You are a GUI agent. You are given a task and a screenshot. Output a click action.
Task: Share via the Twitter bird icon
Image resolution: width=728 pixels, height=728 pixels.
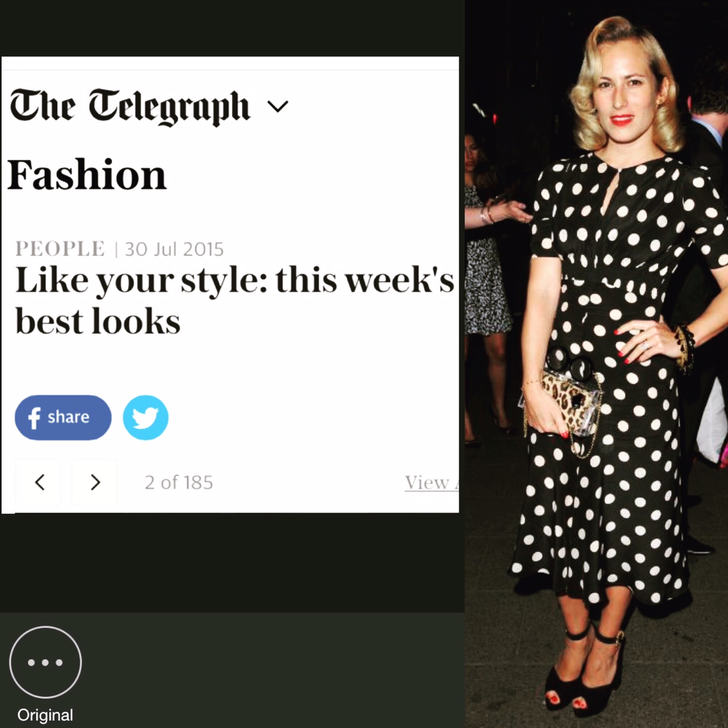coord(146,417)
